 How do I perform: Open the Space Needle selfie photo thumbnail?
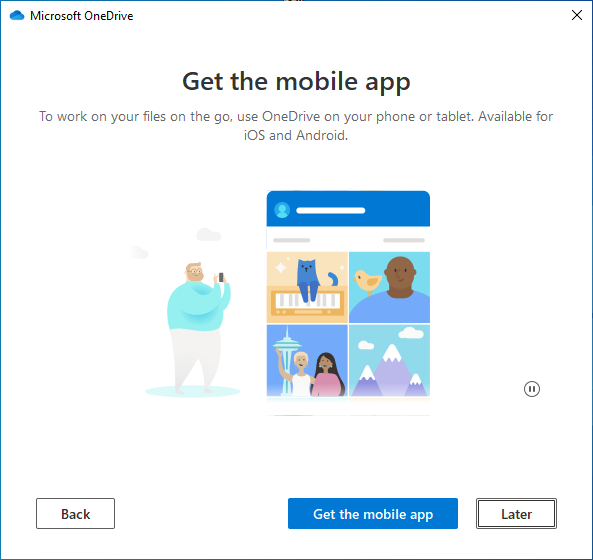(307, 360)
